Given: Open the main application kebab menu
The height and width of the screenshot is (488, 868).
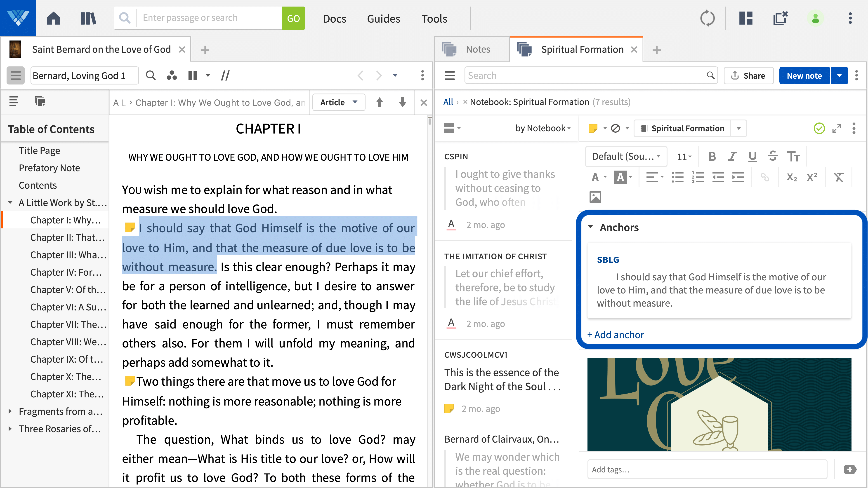Looking at the screenshot, I should [850, 18].
